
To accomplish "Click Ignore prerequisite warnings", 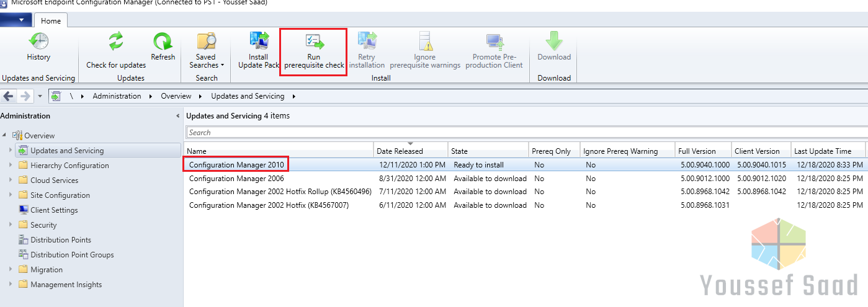I will (x=425, y=51).
